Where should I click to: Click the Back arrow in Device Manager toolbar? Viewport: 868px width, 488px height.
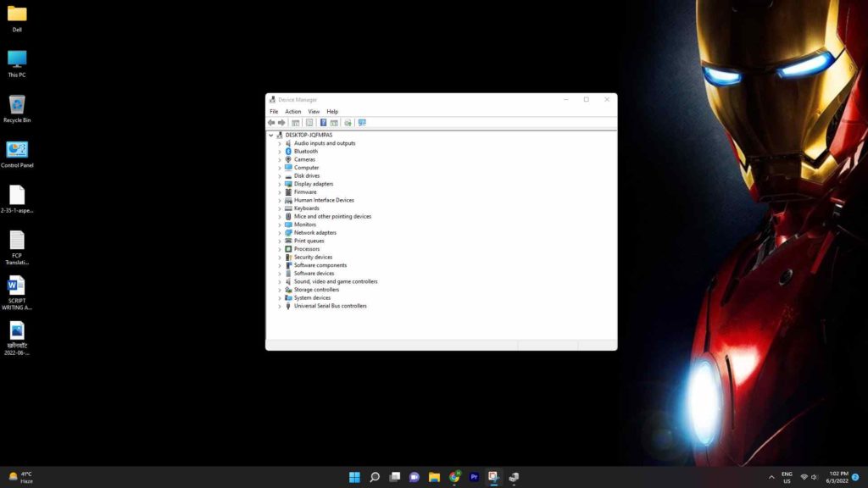click(271, 123)
